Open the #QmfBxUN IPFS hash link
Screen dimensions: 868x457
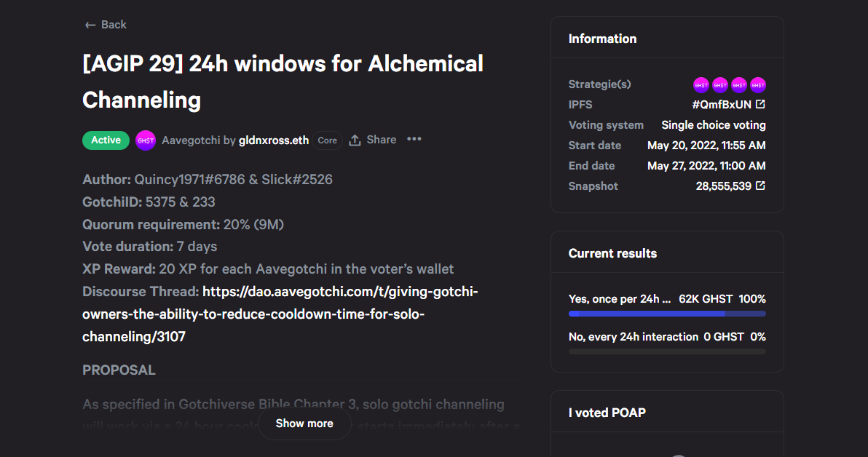pyautogui.click(x=722, y=105)
